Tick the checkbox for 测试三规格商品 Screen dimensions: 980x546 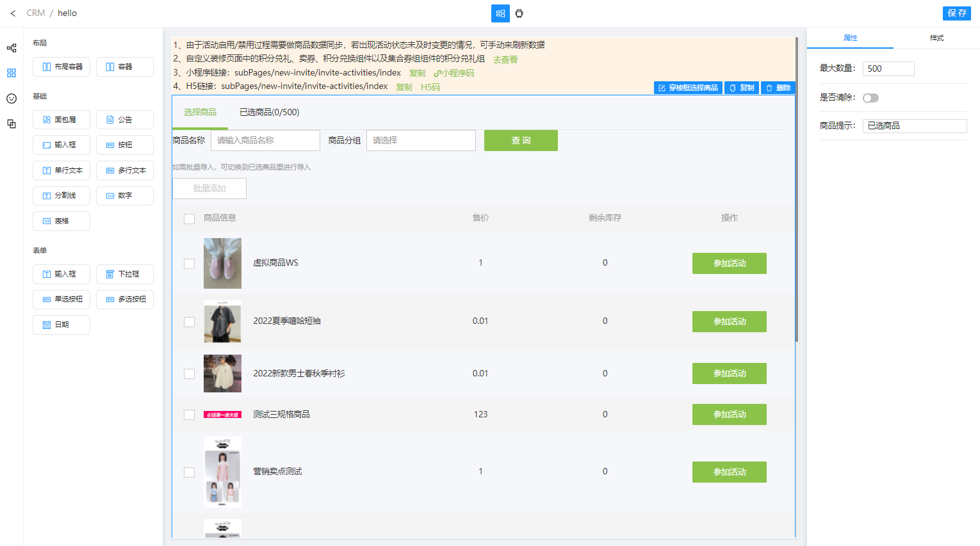coord(189,415)
